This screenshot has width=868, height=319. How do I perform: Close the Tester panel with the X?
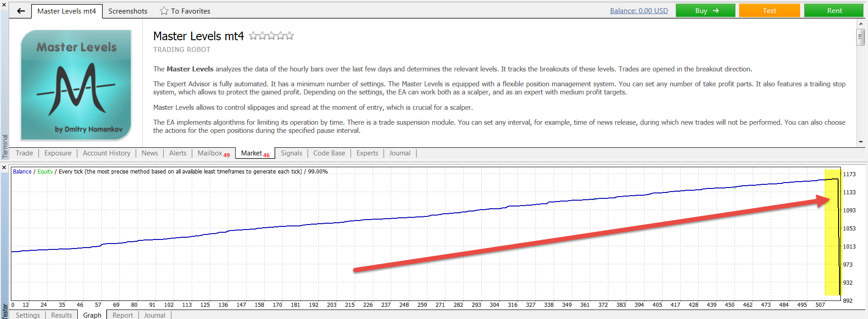point(4,168)
